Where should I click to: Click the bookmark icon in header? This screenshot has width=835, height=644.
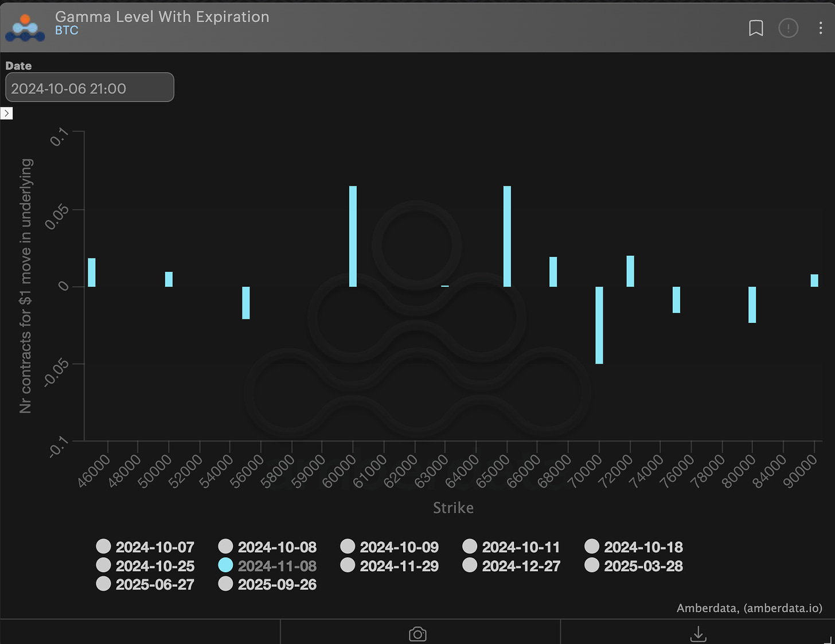[756, 28]
